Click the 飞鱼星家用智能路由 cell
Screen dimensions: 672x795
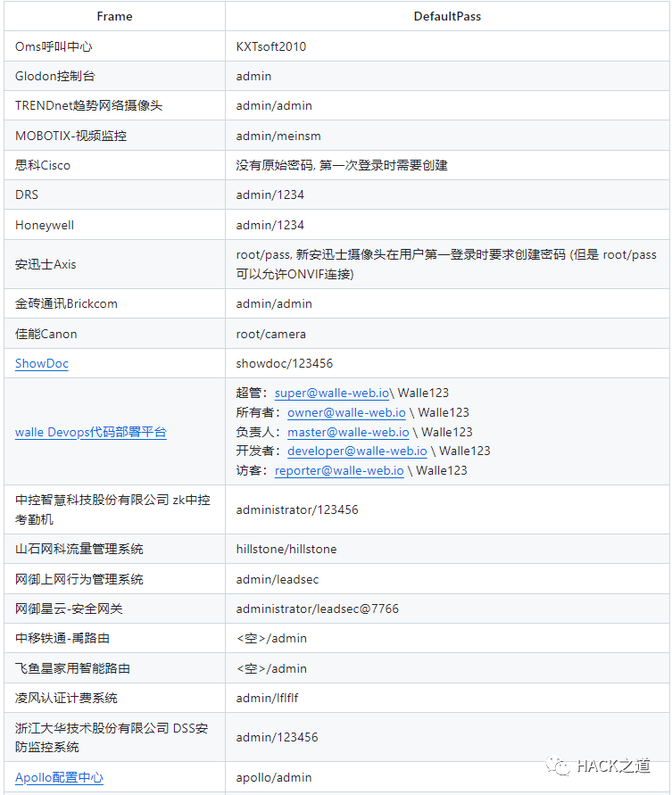(x=114, y=668)
